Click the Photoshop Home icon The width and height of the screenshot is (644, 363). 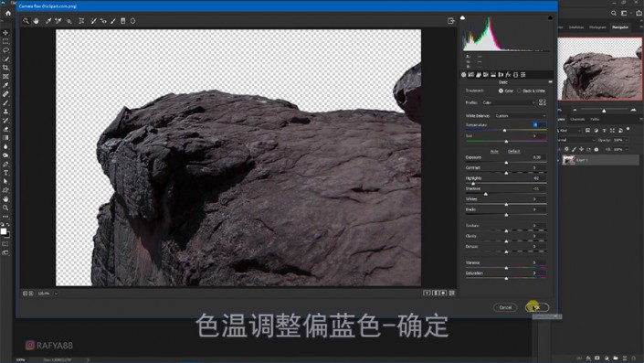click(x=8, y=14)
